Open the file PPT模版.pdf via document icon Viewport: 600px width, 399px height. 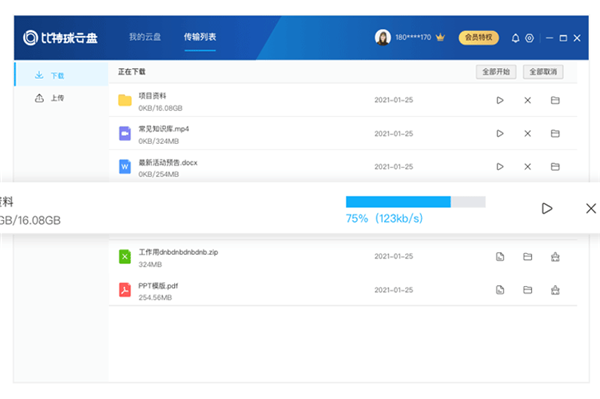[x=500, y=290]
